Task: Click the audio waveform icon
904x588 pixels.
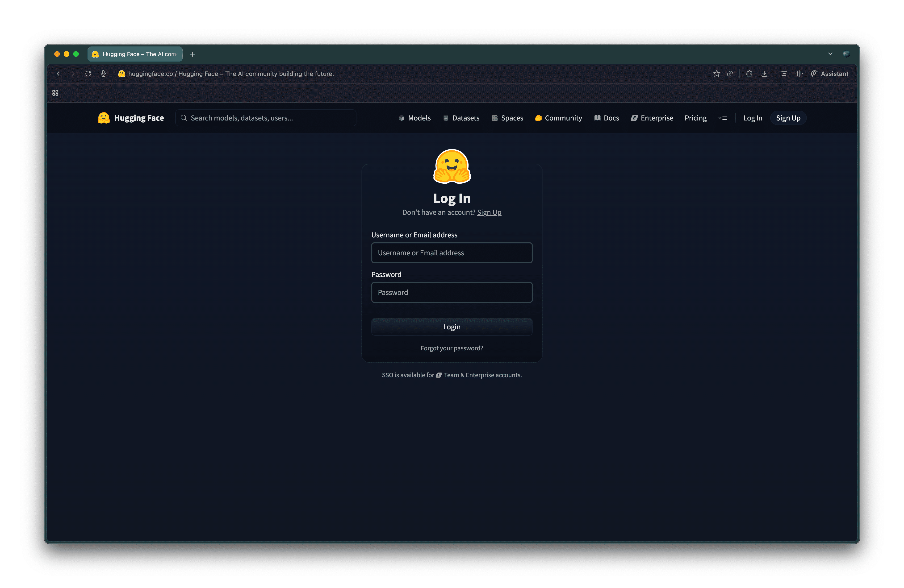Action: 799,74
